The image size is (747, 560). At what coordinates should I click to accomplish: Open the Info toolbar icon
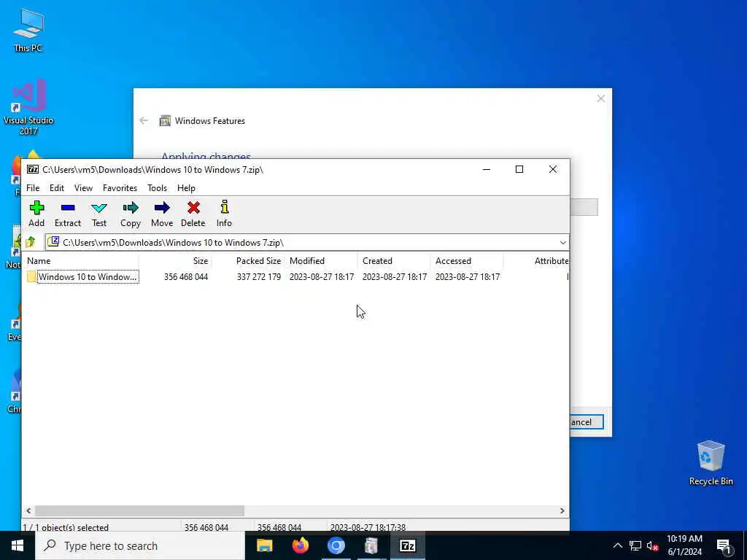click(x=225, y=207)
